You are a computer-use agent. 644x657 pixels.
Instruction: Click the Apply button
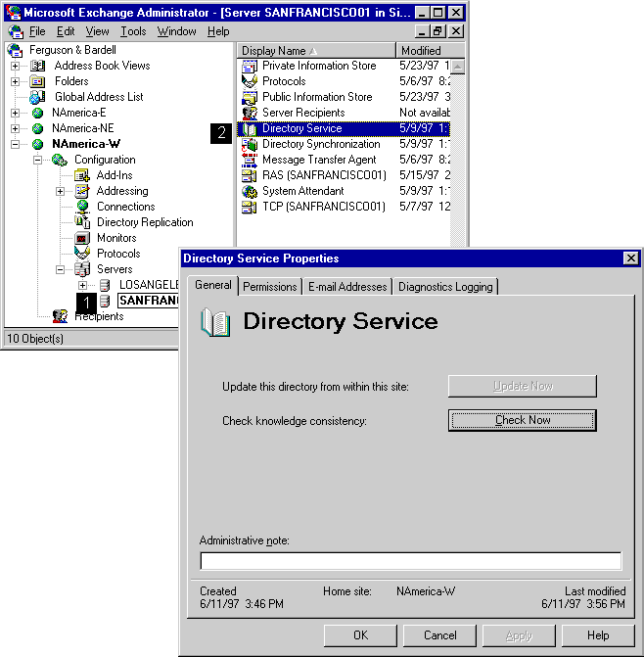pos(519,635)
